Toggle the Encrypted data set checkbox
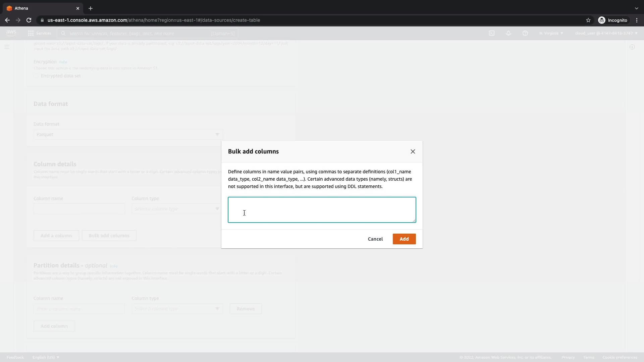The image size is (644, 362). [x=36, y=76]
